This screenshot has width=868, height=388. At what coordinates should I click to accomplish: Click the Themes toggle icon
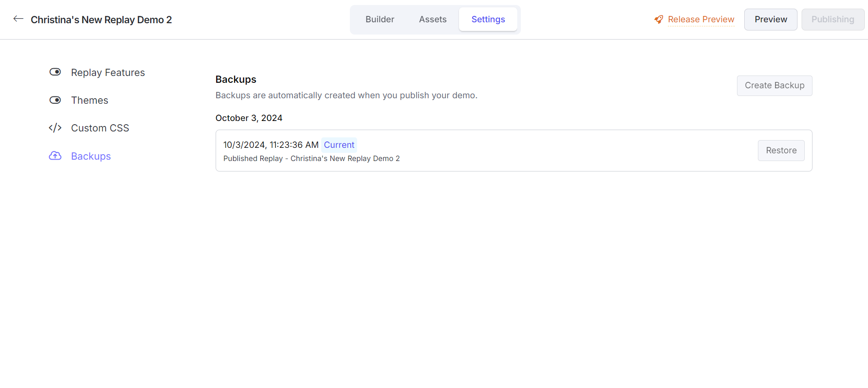tap(55, 100)
